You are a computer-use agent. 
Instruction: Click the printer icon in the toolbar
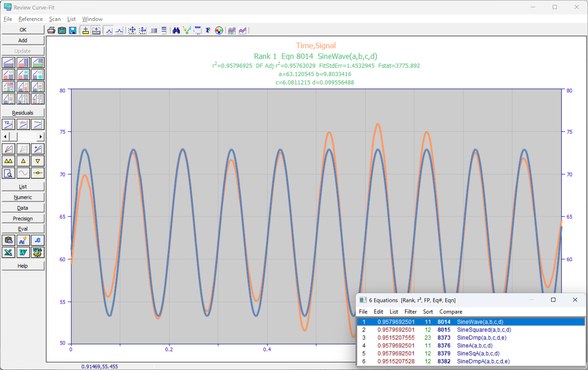[51, 30]
